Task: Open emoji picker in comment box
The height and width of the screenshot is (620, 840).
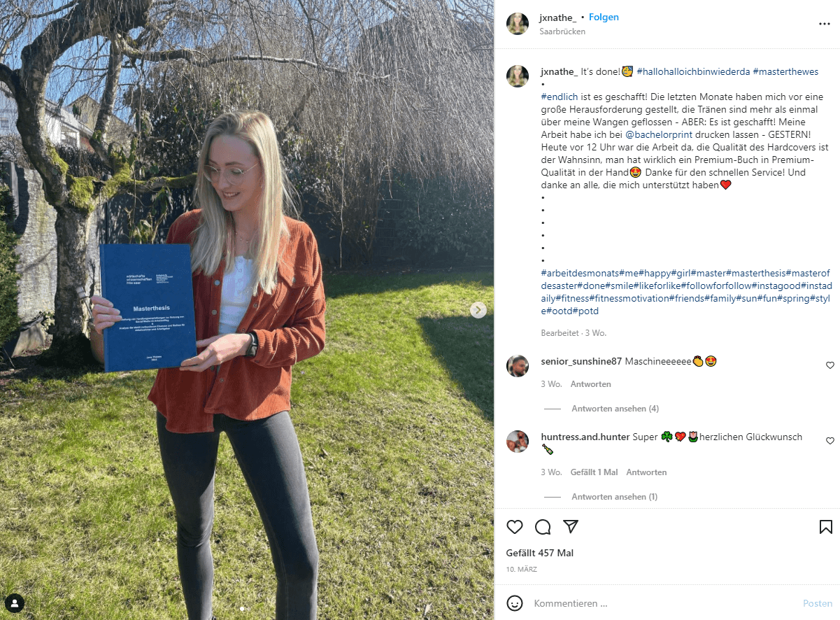Action: tap(515, 603)
